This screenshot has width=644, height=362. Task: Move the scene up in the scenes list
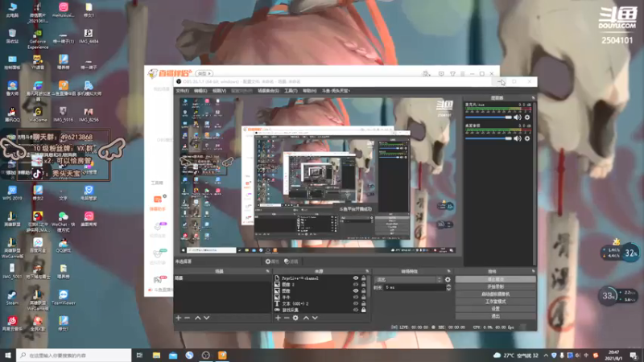[197, 318]
